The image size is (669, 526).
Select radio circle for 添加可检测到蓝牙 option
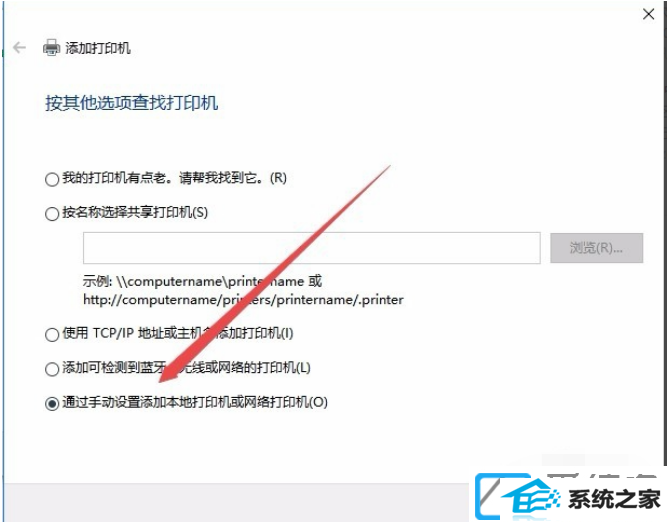pos(52,369)
